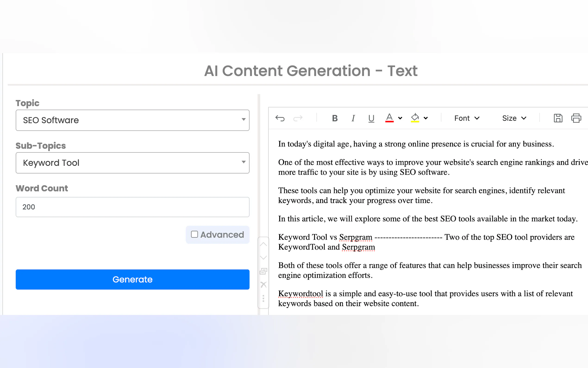Image resolution: width=588 pixels, height=368 pixels.
Task: Click the print icon
Action: click(576, 118)
